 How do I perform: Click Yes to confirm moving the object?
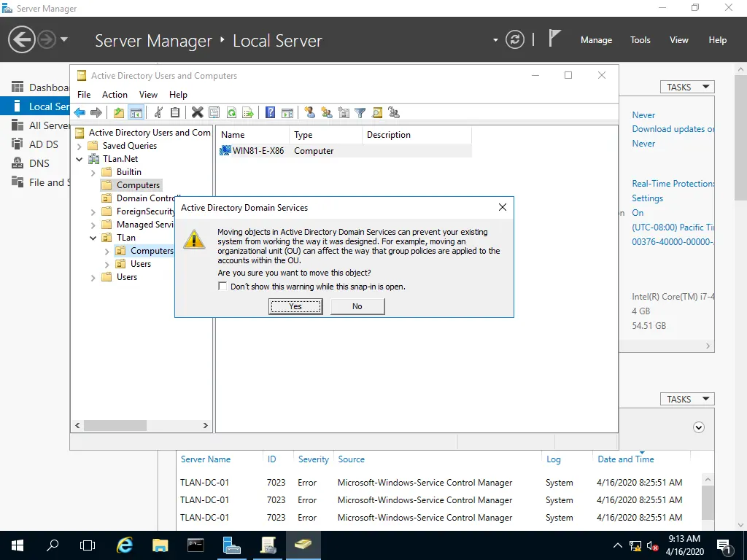pyautogui.click(x=295, y=306)
